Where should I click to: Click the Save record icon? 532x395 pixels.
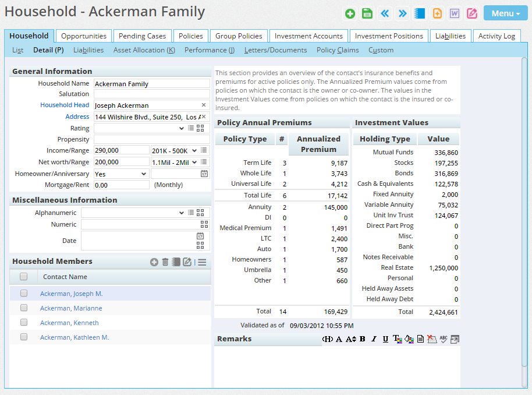tap(367, 13)
